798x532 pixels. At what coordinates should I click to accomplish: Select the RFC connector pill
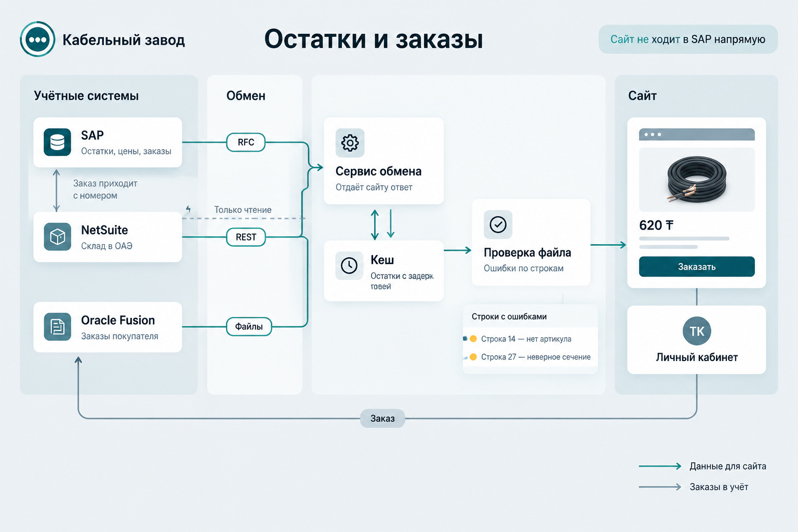pyautogui.click(x=246, y=142)
